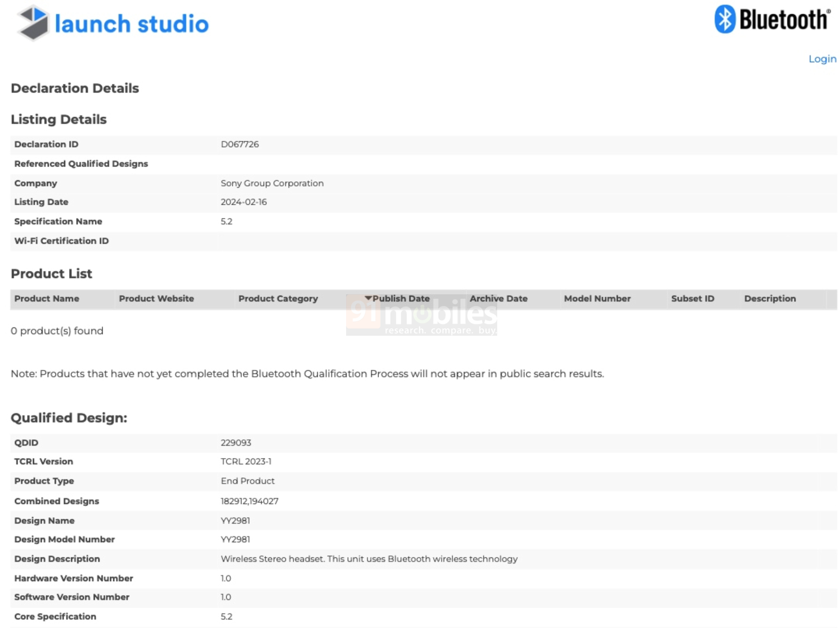Sort by Product Website column header
The image size is (840, 628).
[156, 299]
